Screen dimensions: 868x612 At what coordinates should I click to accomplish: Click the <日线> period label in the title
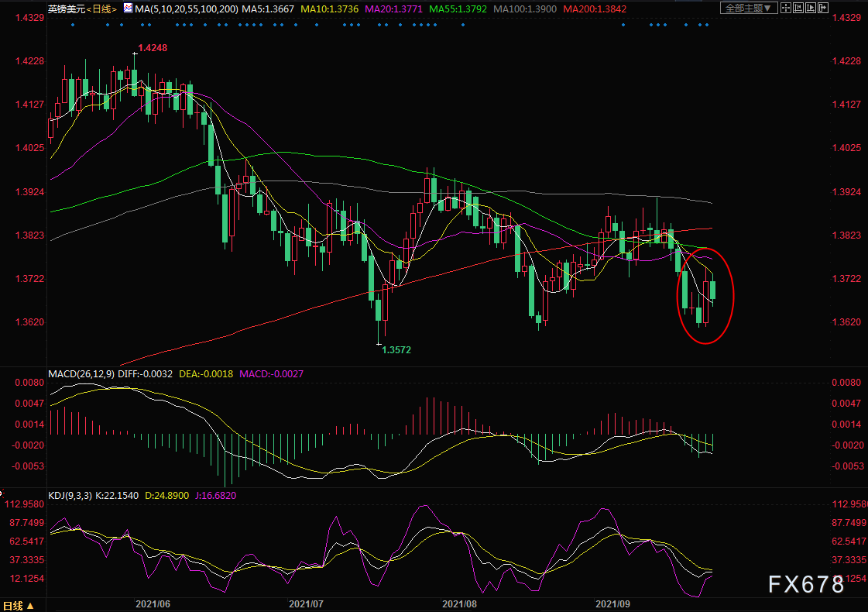(100, 9)
